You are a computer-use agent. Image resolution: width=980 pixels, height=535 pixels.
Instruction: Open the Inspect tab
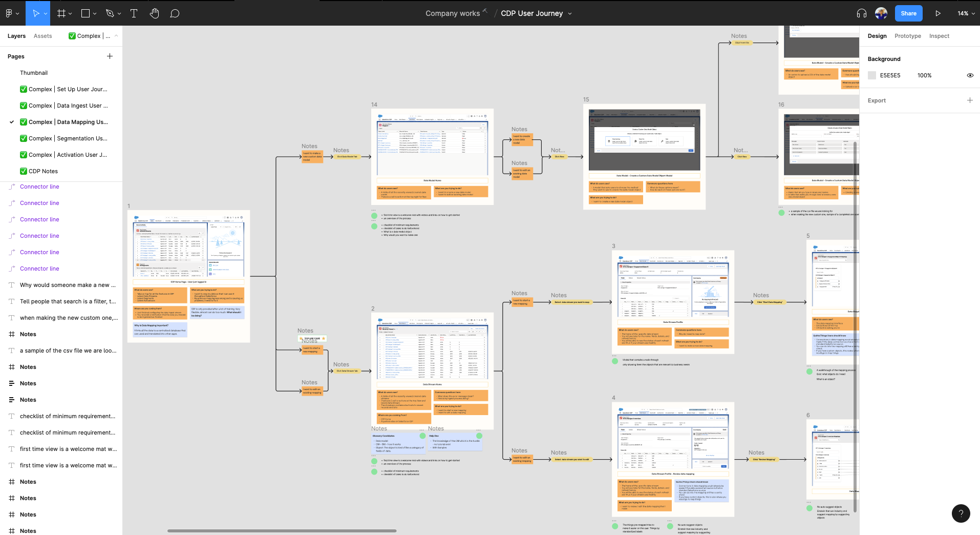click(939, 36)
